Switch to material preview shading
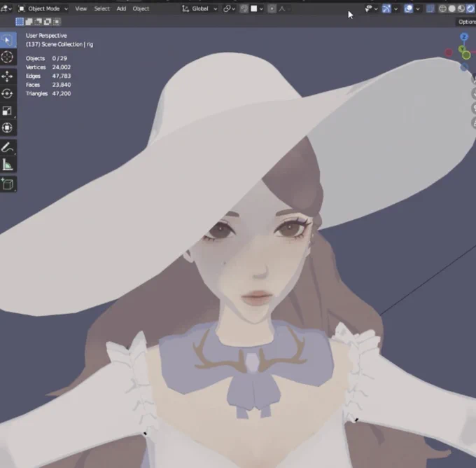The width and height of the screenshot is (476, 468). [x=461, y=9]
